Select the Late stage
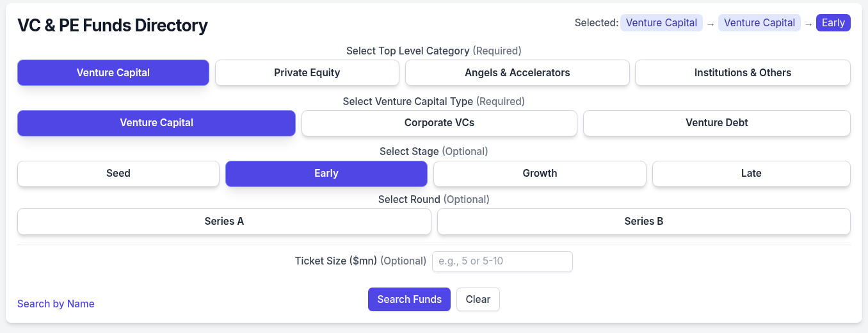Screen dimensions: 868x333 point(751,174)
